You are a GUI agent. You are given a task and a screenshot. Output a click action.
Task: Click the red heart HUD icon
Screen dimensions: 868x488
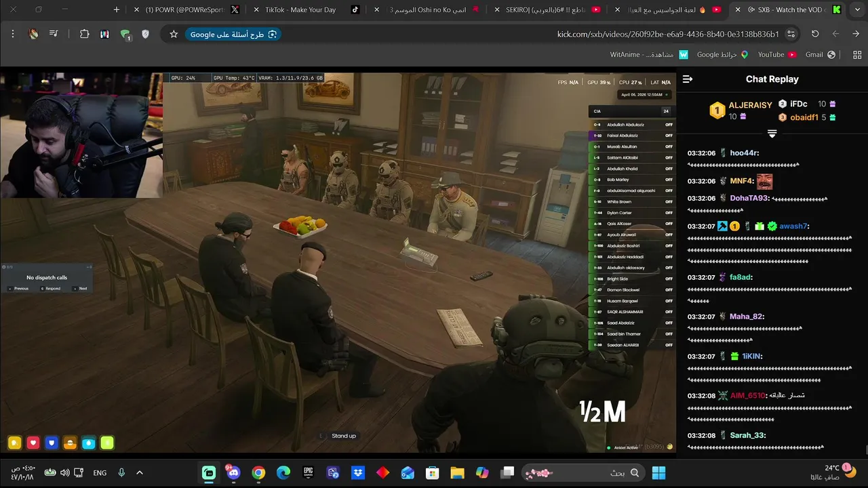[33, 443]
